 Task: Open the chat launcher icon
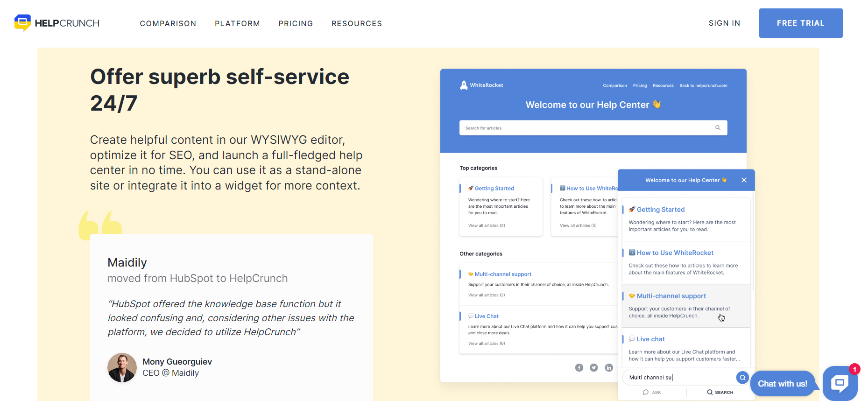[x=840, y=384]
